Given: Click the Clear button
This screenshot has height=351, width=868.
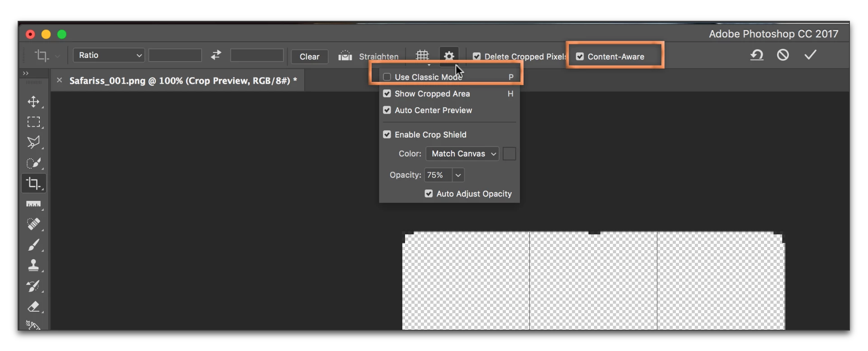Looking at the screenshot, I should (x=310, y=57).
